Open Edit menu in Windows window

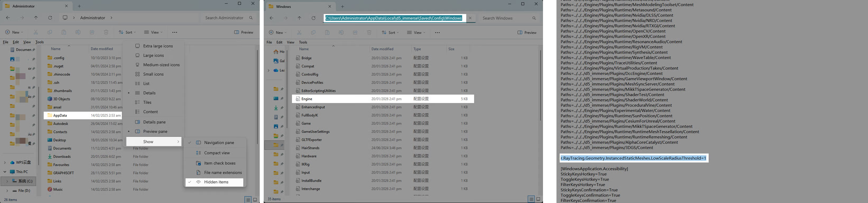(x=279, y=42)
